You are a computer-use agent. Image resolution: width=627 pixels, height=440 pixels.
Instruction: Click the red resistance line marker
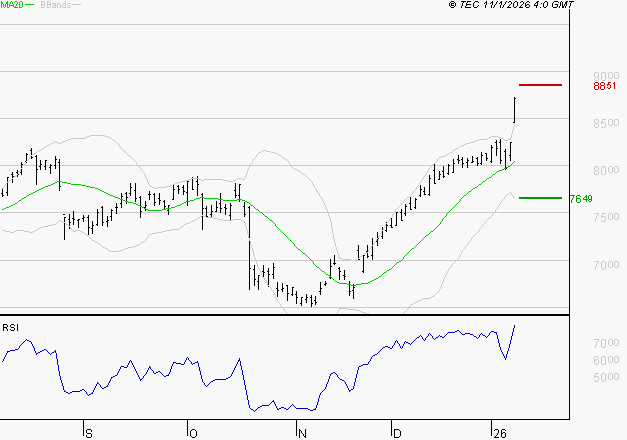[540, 85]
